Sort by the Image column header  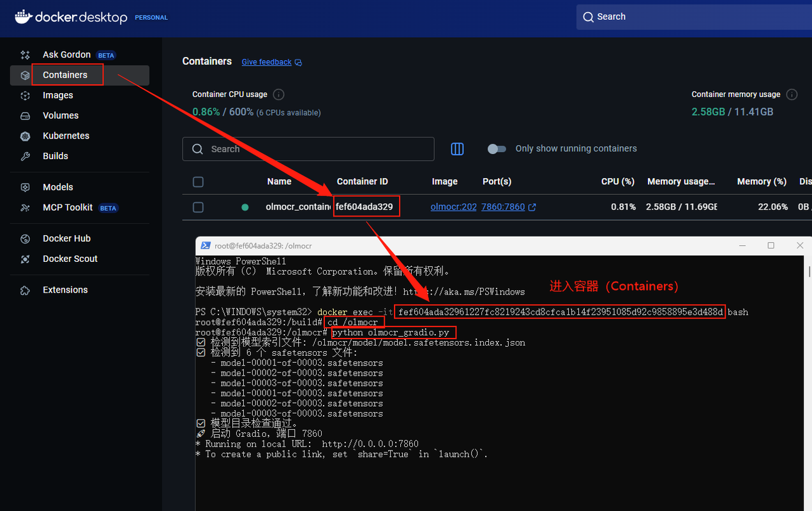[444, 181]
